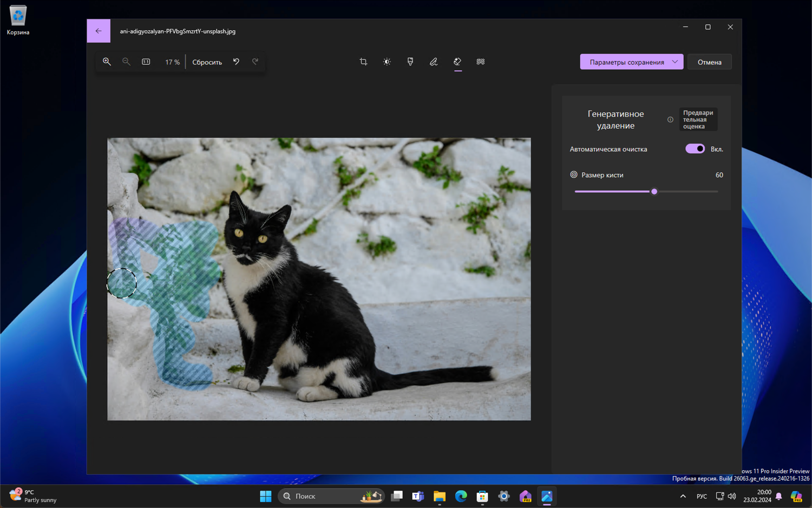Open the Background blur tool
Screen dimensions: 812x508
[481, 62]
